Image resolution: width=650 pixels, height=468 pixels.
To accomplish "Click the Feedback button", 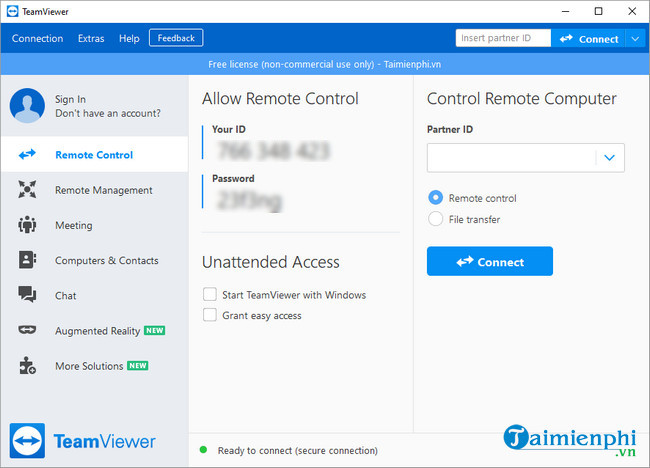I will point(176,38).
